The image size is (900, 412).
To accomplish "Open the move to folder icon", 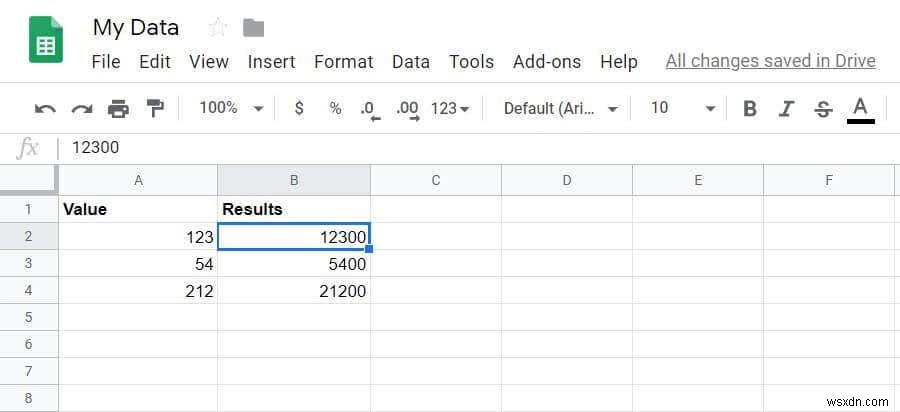I will coord(253,27).
